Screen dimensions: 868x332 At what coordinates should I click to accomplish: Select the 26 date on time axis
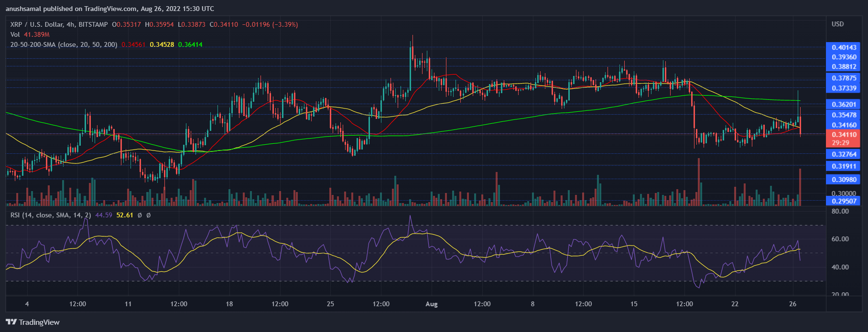792,304
